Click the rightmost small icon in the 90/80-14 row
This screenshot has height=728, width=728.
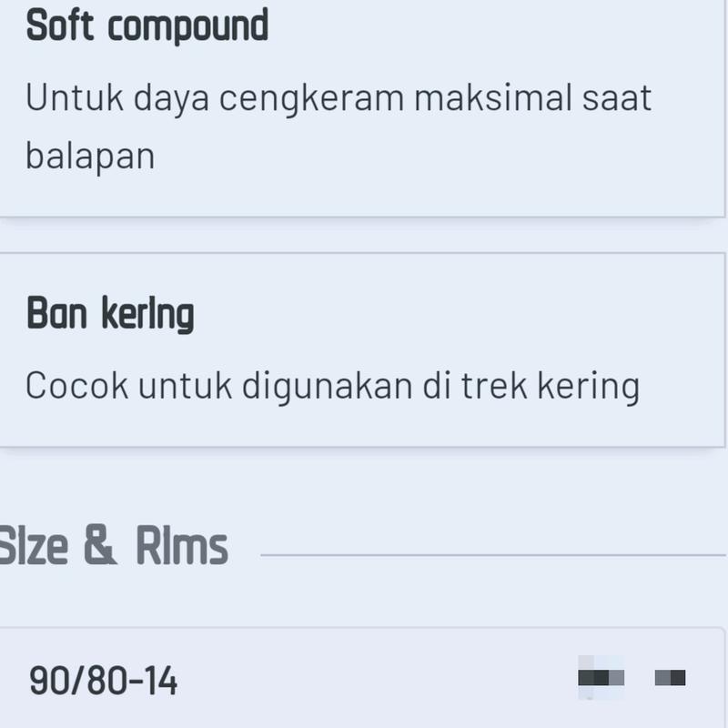[671, 678]
